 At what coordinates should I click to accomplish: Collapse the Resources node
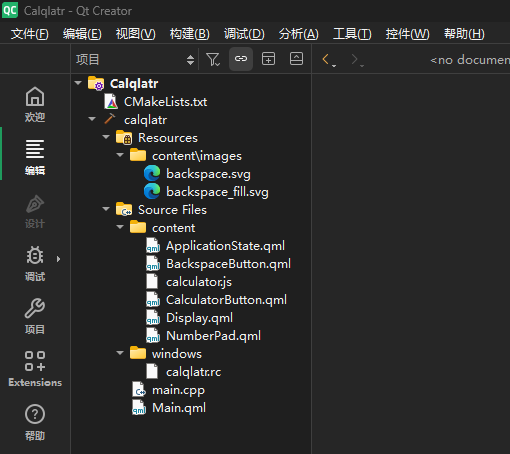point(106,137)
